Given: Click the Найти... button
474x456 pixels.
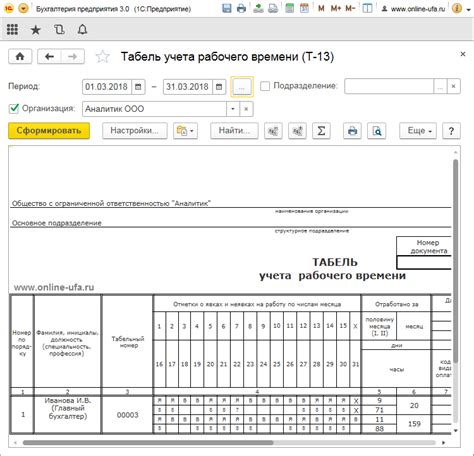Looking at the screenshot, I should pos(234,131).
